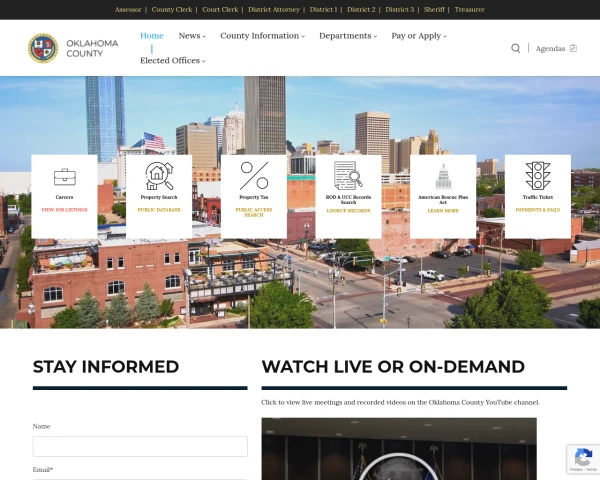Image resolution: width=600 pixels, height=480 pixels.
Task: Click the Oklahoma County YouTube video thumbnail
Action: (x=399, y=449)
